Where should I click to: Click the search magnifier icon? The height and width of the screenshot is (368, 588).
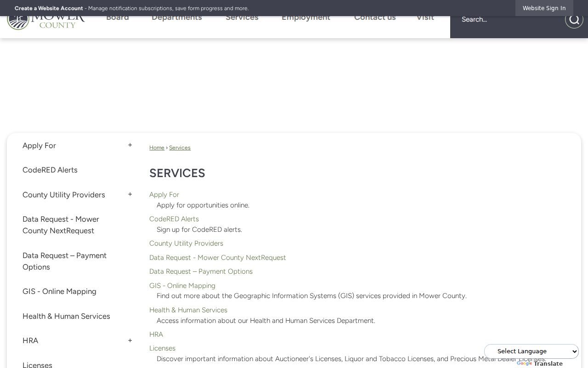[574, 20]
